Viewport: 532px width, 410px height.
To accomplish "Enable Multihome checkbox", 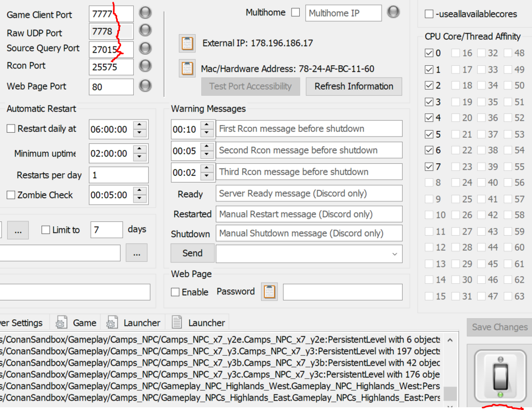I will tap(296, 13).
